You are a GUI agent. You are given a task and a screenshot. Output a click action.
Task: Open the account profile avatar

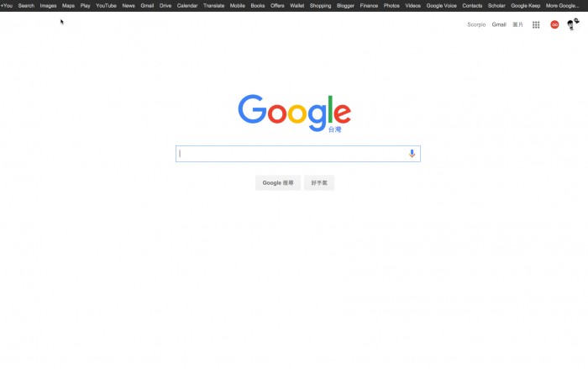[x=572, y=24]
